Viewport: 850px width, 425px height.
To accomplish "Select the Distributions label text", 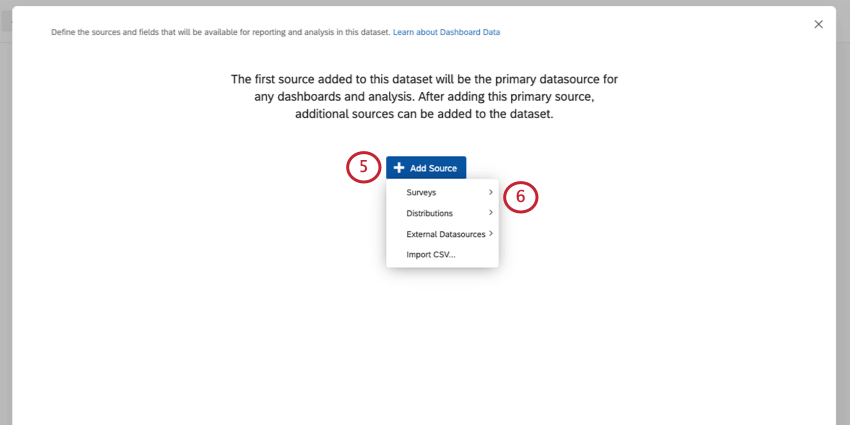I will (429, 213).
